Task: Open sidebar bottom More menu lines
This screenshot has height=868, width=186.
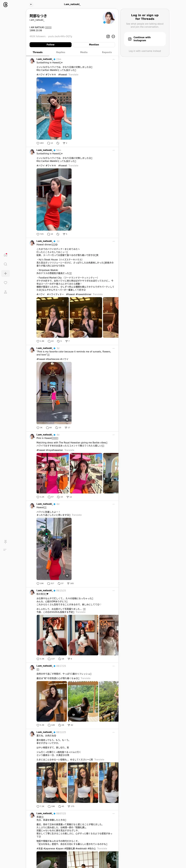Action: pos(5,550)
